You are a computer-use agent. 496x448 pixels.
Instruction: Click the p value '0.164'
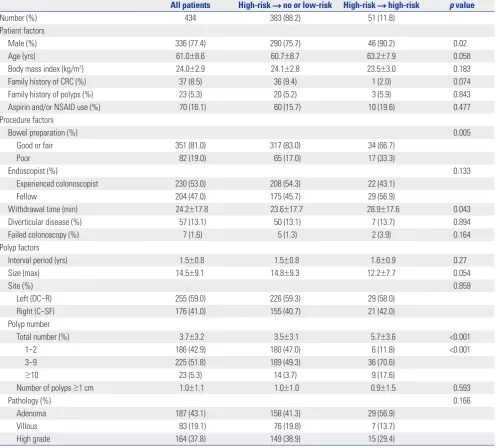click(462, 235)
